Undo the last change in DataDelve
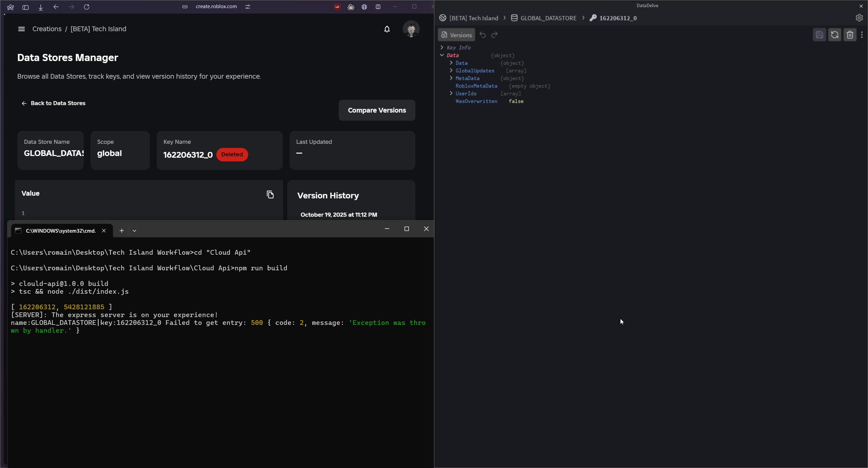 click(x=483, y=35)
